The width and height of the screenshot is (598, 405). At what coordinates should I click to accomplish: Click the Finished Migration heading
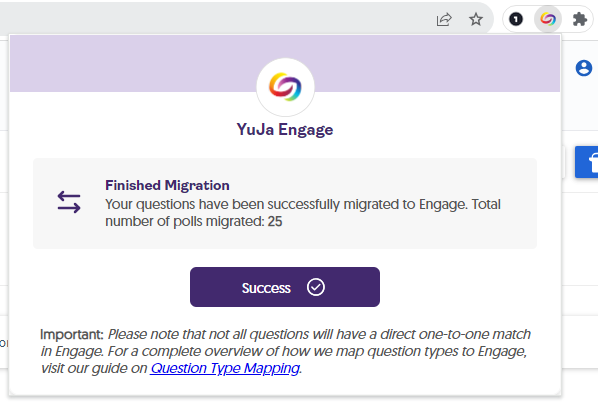pyautogui.click(x=167, y=185)
